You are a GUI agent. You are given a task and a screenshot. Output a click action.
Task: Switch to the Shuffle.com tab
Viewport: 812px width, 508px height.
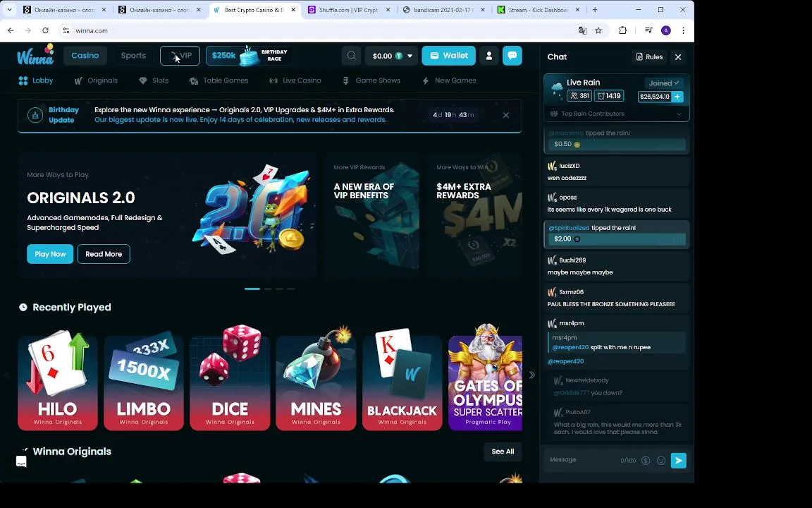coord(348,10)
